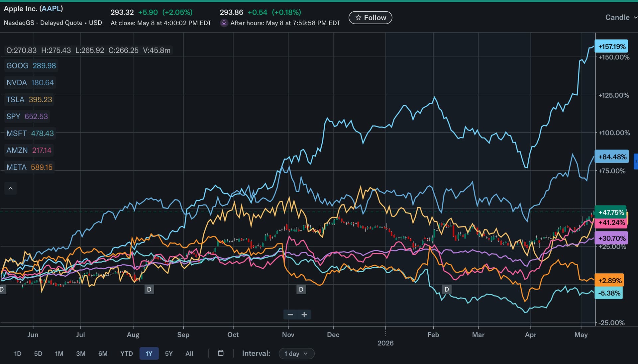The height and width of the screenshot is (364, 638).
Task: Open the Interval 1 day dropdown
Action: tap(296, 353)
